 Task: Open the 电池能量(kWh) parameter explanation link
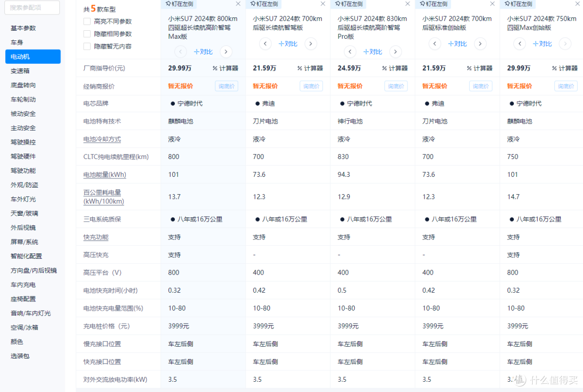(105, 175)
